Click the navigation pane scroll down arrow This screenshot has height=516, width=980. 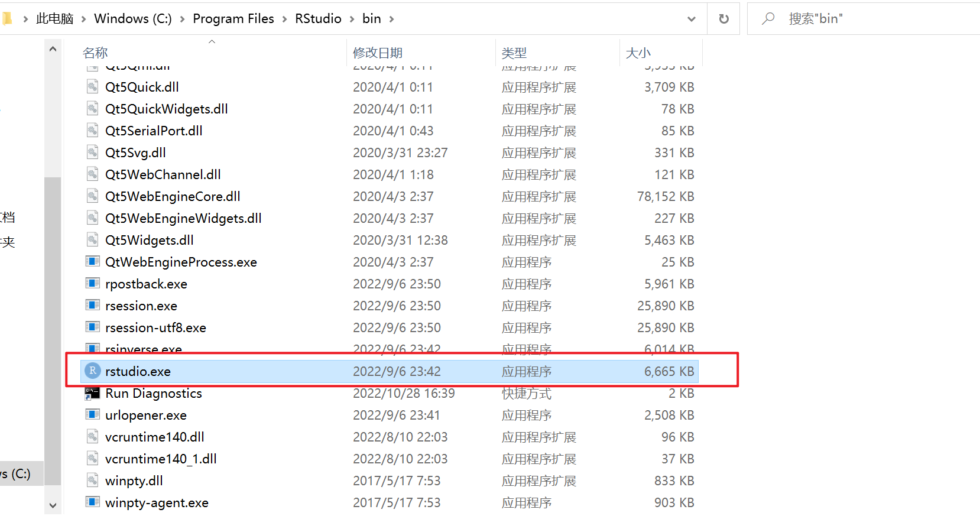coord(53,505)
